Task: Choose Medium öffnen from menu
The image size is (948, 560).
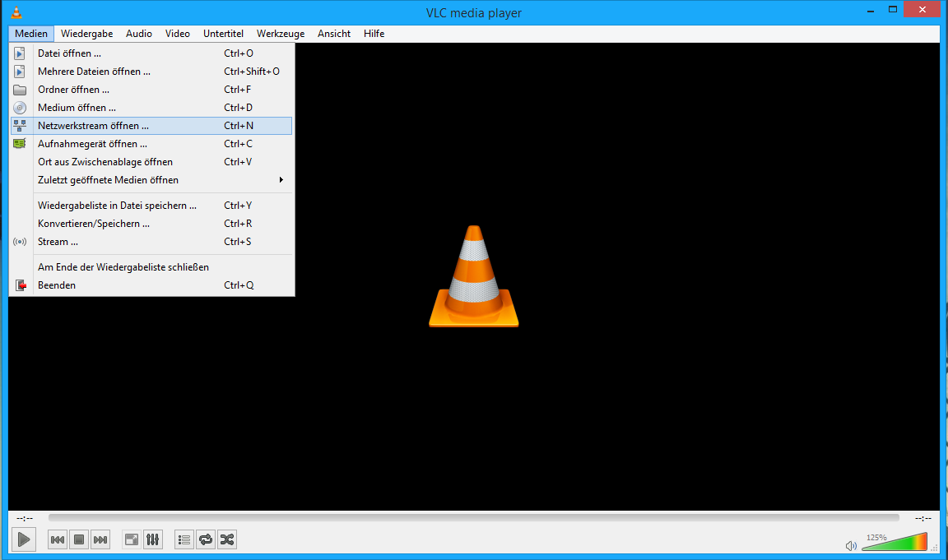Action: [151, 108]
